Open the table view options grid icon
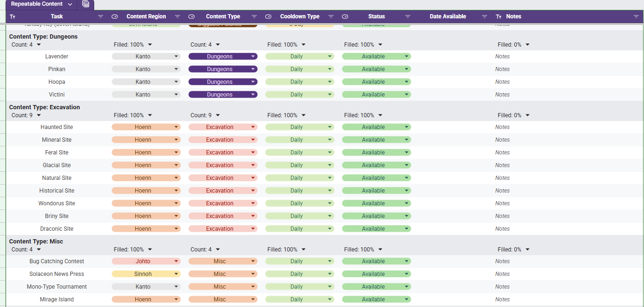The image size is (644, 307). coord(86,4)
